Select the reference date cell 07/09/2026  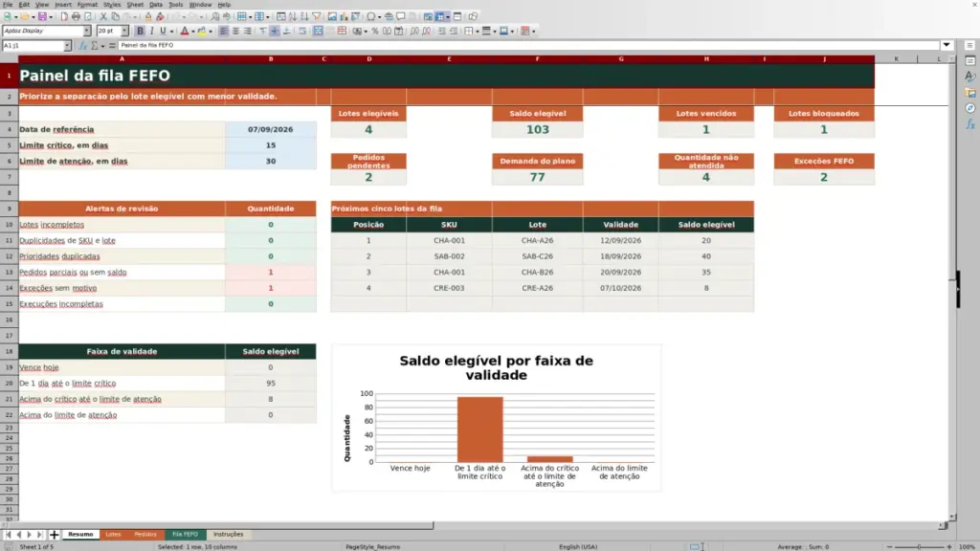click(x=271, y=129)
